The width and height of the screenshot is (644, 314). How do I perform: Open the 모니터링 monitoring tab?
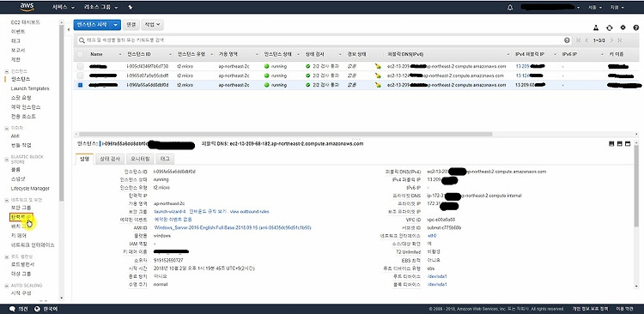click(x=140, y=159)
